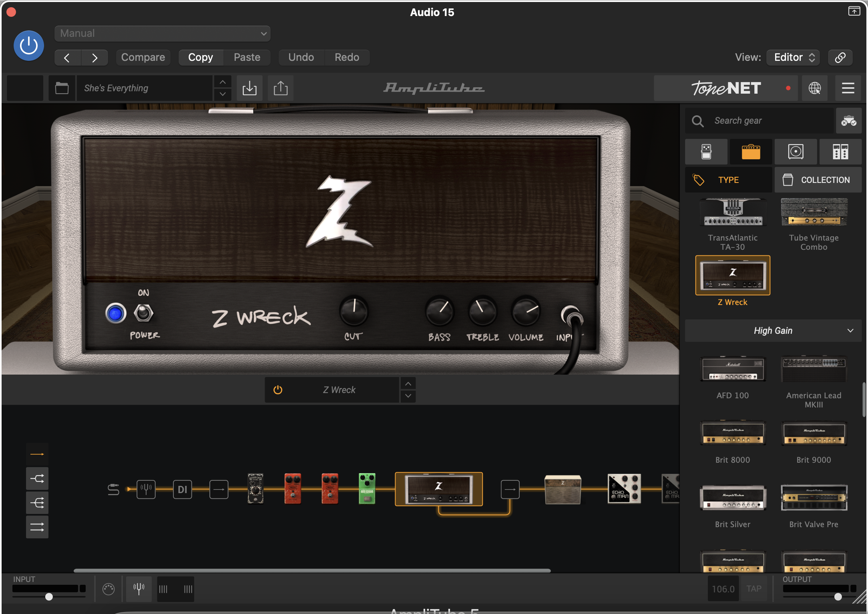
Task: Select the She's Everything preset name field
Action: tap(144, 88)
